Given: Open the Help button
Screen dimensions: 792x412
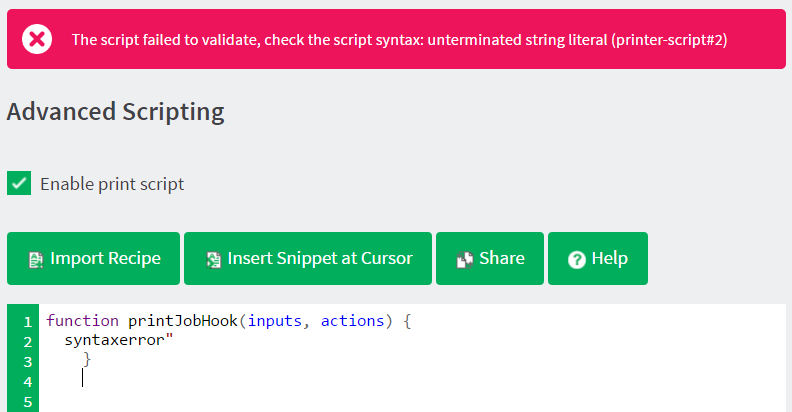Looking at the screenshot, I should tap(598, 259).
